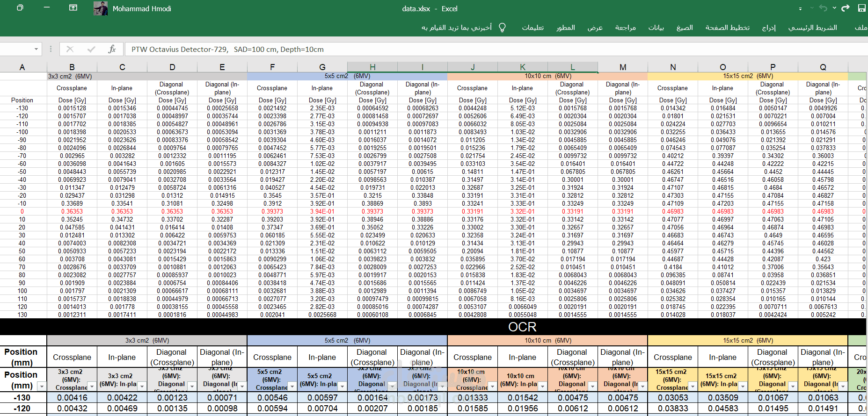This screenshot has height=416, width=868.
Task: Click the Insert Function fx icon
Action: tap(112, 49)
